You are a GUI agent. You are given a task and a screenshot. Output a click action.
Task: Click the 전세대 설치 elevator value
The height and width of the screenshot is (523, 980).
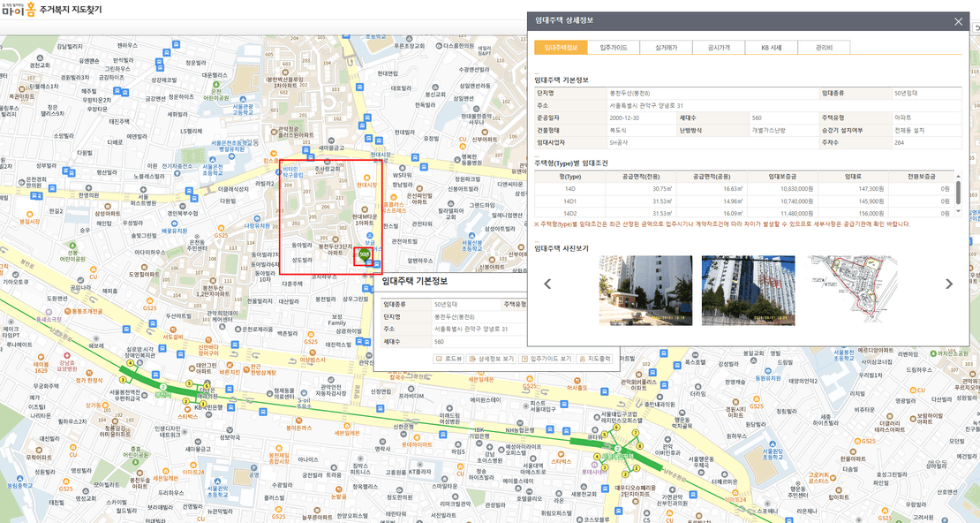click(x=909, y=130)
